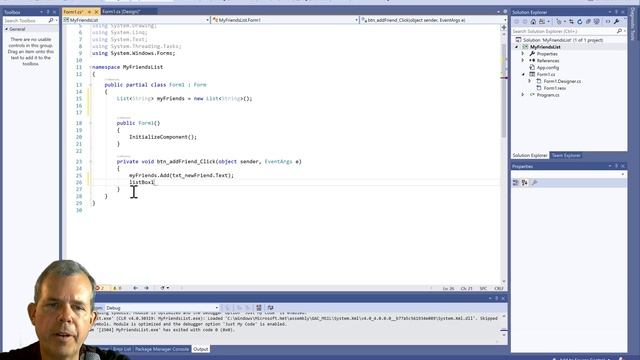Viewport: 640px width, 360px height.
Task: Expand the Properties node in Solution Explorer
Action: click(523, 53)
